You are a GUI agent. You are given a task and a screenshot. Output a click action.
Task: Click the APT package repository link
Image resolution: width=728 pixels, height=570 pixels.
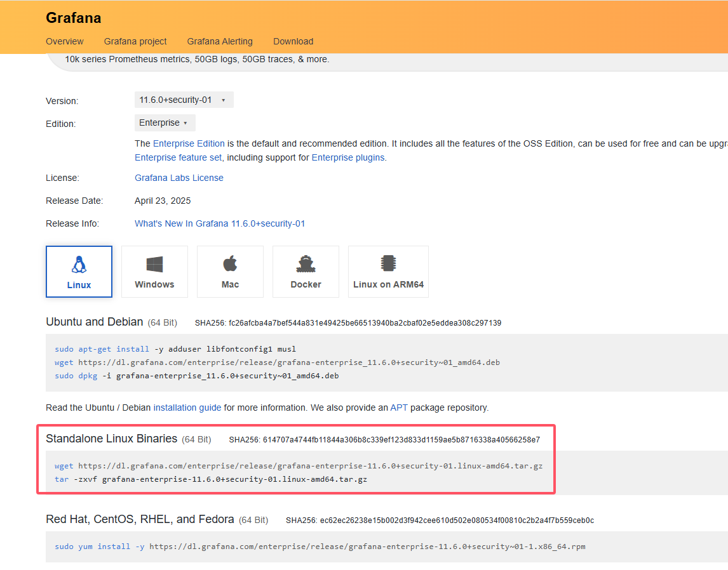(x=399, y=408)
